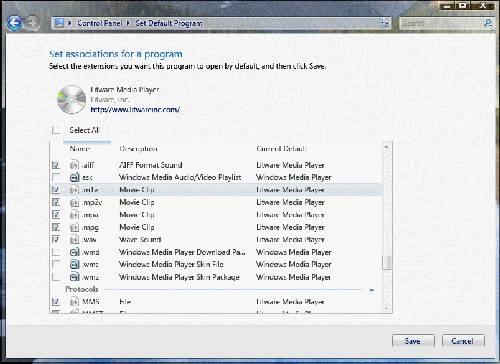Click the search magnifier icon
This screenshot has width=500, height=364.
click(x=488, y=23)
